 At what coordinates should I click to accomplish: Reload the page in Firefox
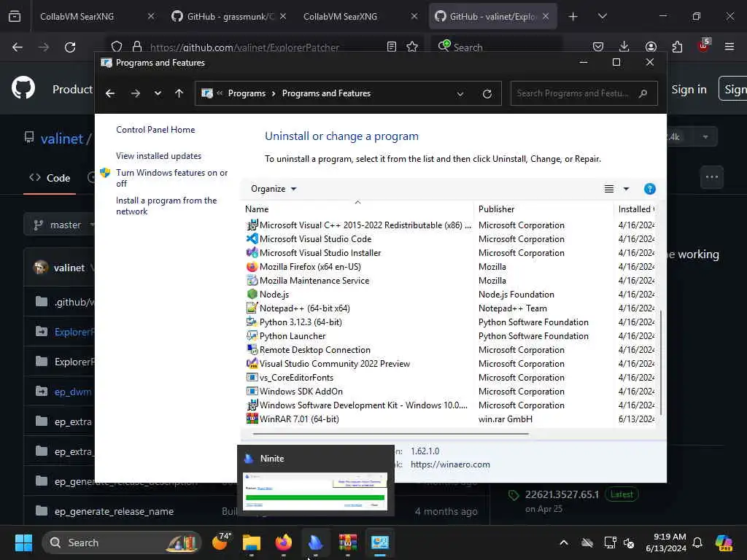pos(70,47)
